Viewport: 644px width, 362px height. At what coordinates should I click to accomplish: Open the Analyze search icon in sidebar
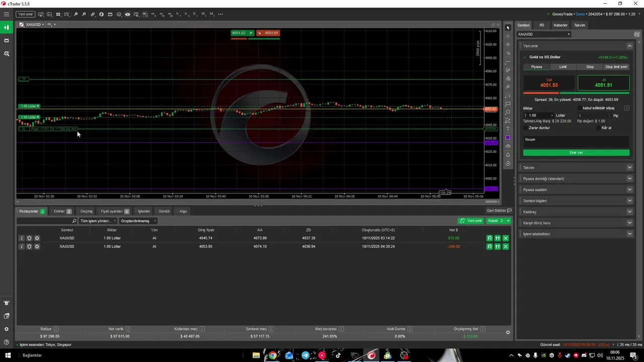tap(7, 53)
